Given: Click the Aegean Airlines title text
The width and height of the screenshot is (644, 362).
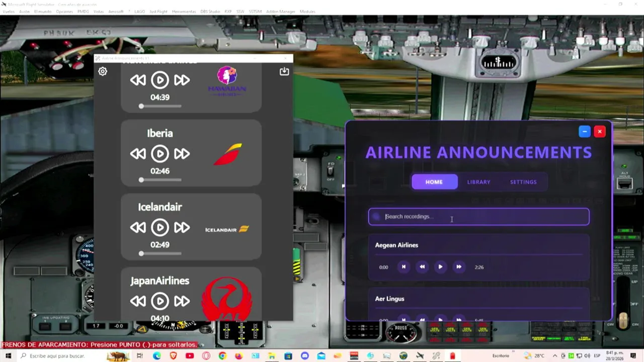Looking at the screenshot, I should (x=396, y=245).
